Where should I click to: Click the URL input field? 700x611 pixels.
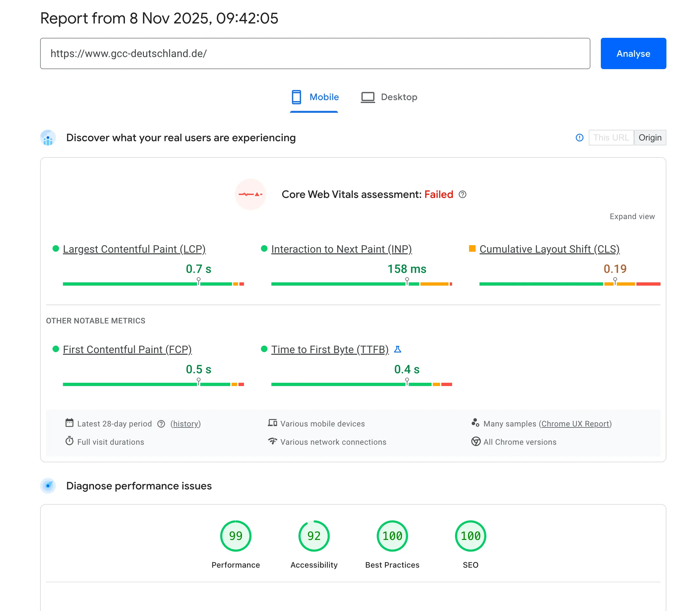[x=314, y=53]
